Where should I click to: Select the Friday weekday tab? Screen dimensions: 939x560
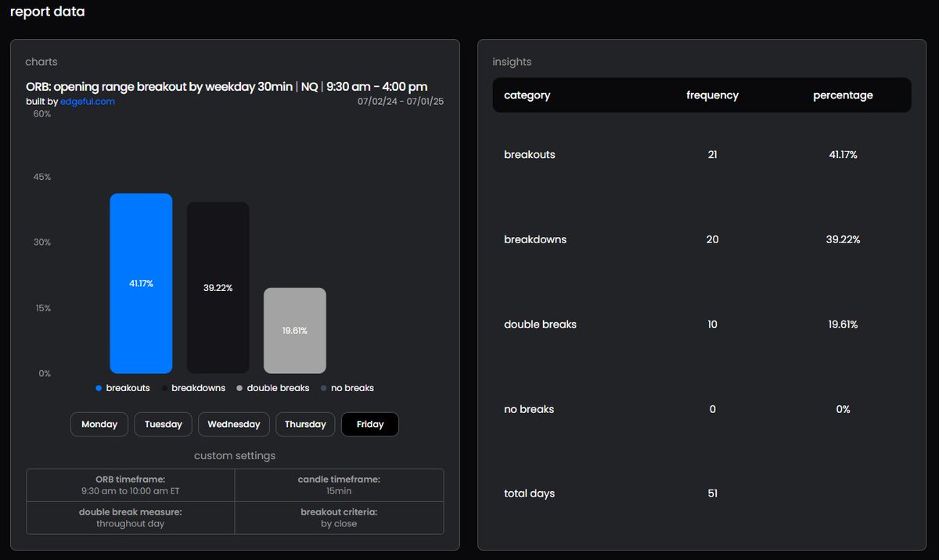370,424
